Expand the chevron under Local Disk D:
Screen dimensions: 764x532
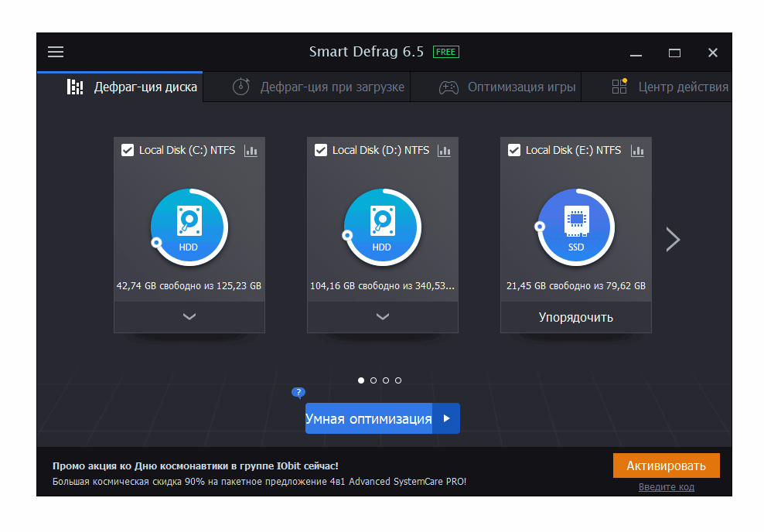point(382,317)
